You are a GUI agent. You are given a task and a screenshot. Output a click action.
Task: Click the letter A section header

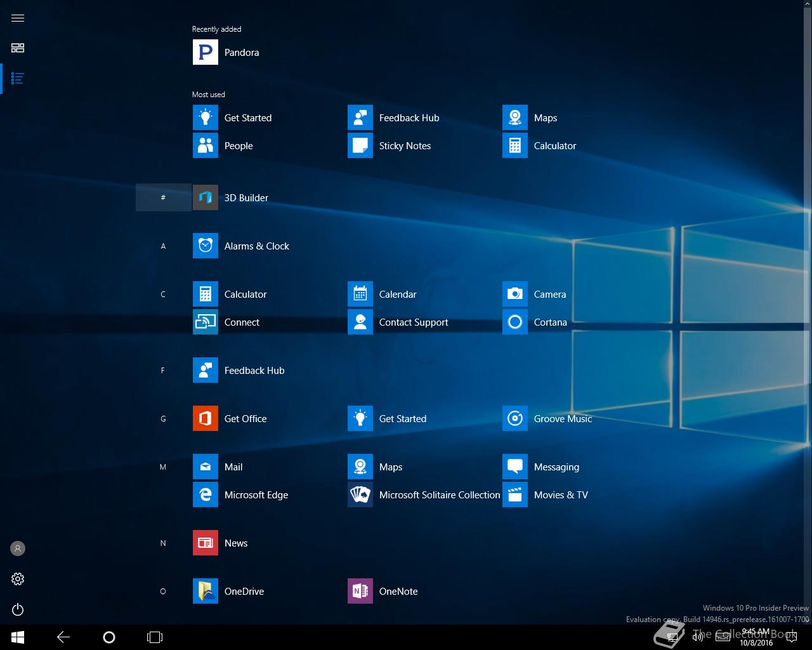(x=163, y=246)
